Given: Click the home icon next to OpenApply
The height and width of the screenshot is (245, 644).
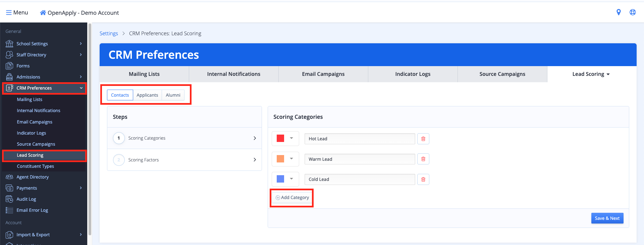Looking at the screenshot, I should tap(43, 13).
